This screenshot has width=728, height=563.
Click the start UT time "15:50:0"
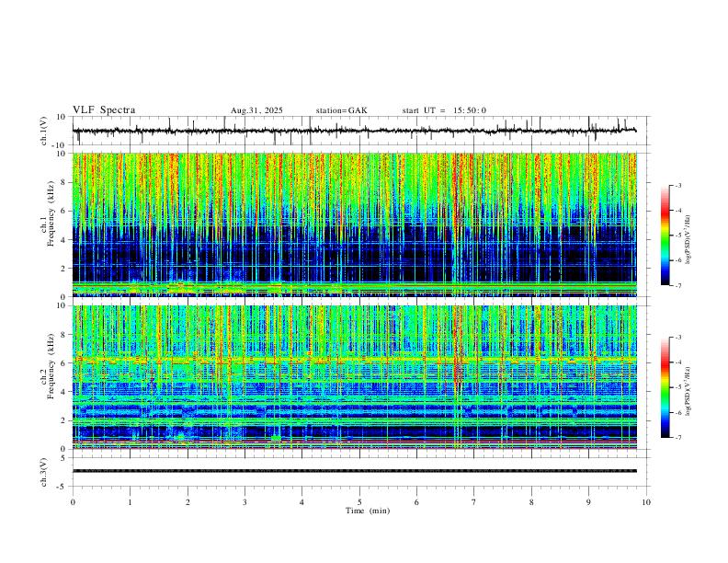tap(470, 110)
